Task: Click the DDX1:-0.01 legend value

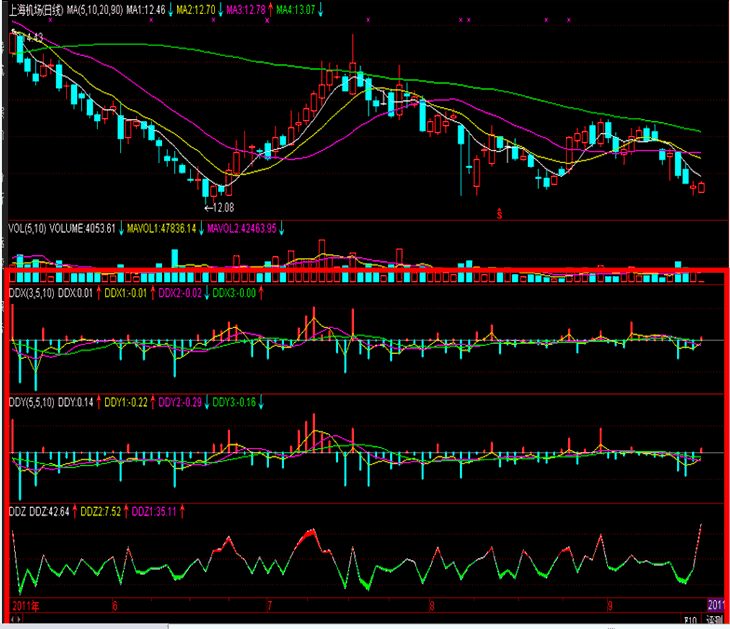Action: [126, 292]
